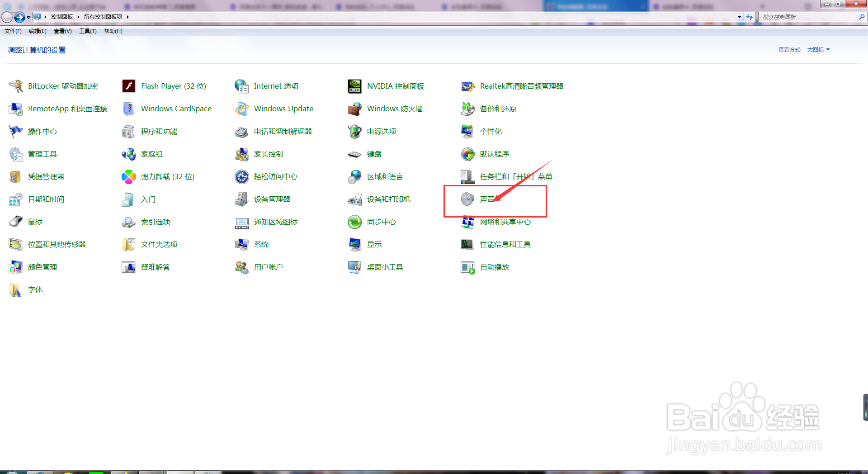Image resolution: width=868 pixels, height=474 pixels.
Task: Click the 入门 link
Action: pyautogui.click(x=148, y=199)
